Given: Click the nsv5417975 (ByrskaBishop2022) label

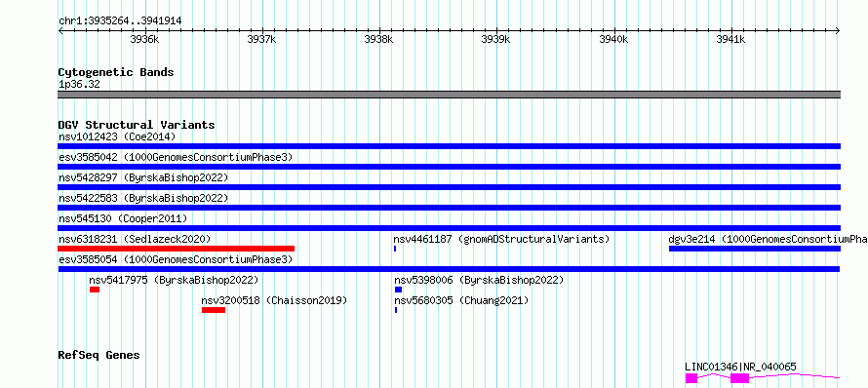Looking at the screenshot, I should (x=174, y=280).
